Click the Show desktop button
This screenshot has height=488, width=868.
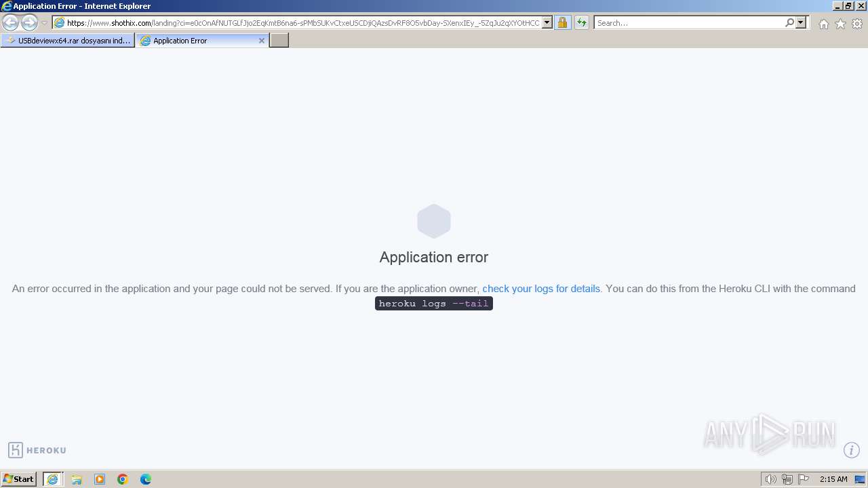pos(861,479)
